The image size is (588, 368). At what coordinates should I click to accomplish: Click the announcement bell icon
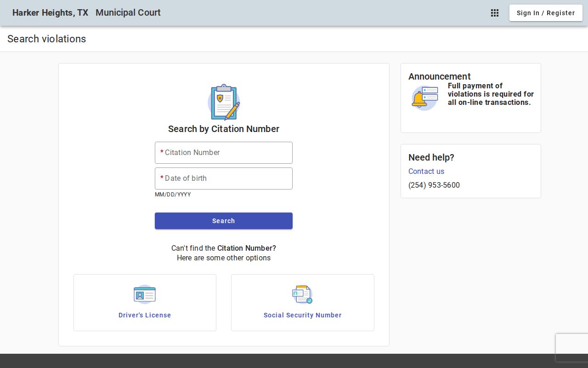tap(425, 98)
